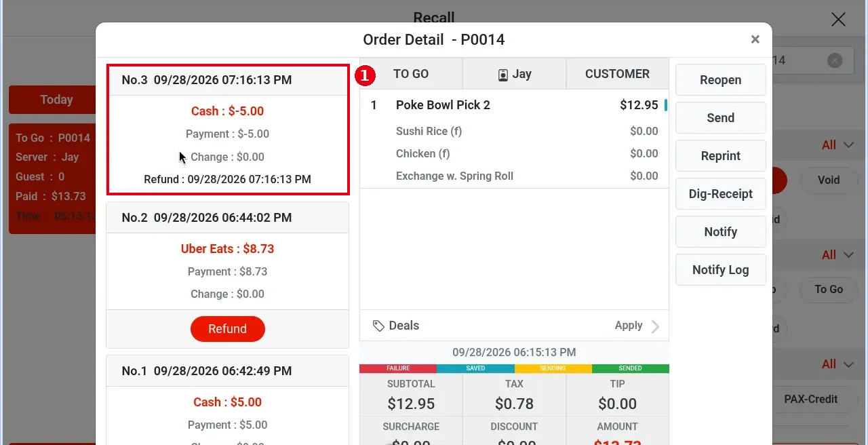Expand the second All dropdown in Recall
The image size is (868, 445).
(837, 255)
